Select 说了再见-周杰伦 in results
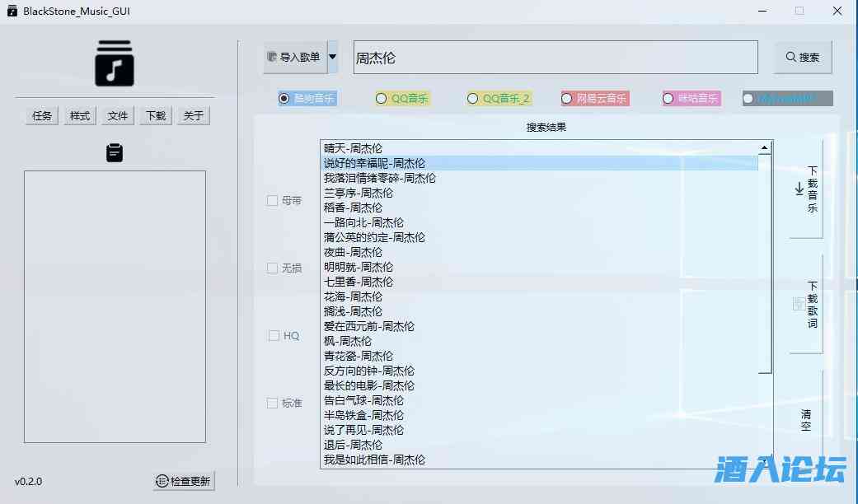858x504 pixels. tap(540, 430)
